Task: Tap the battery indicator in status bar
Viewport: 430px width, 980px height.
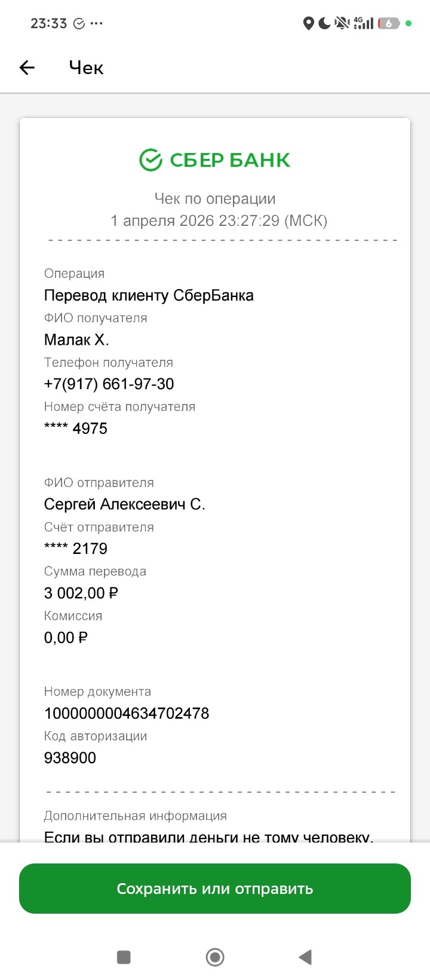Action: pos(389,23)
